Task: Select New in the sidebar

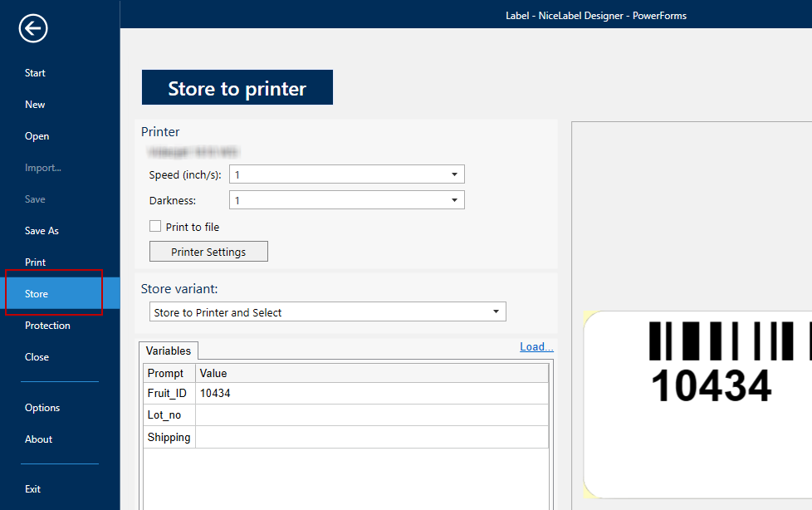Action: [x=35, y=105]
